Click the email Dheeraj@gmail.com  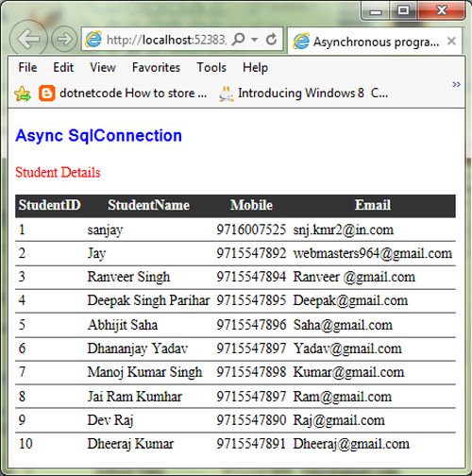(x=351, y=444)
